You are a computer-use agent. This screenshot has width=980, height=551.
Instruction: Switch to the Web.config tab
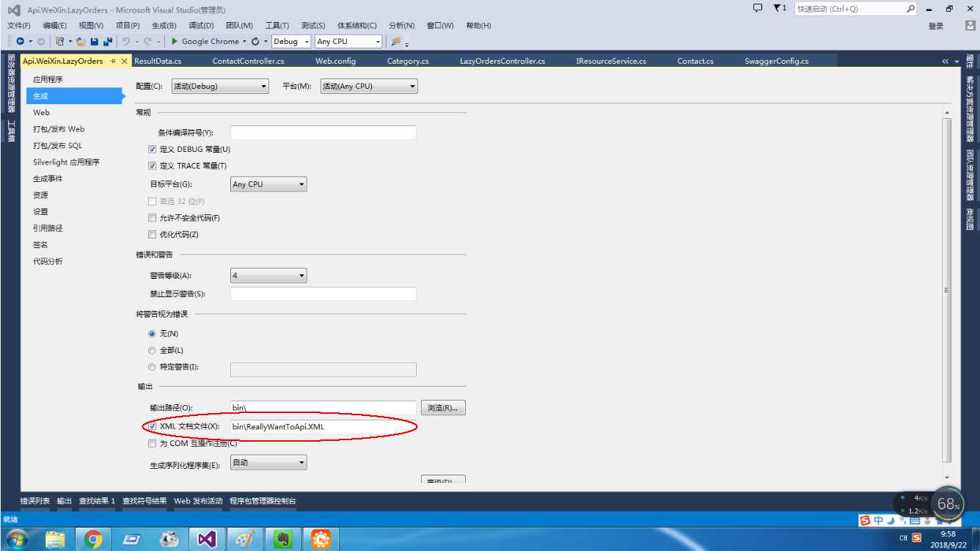click(x=336, y=62)
